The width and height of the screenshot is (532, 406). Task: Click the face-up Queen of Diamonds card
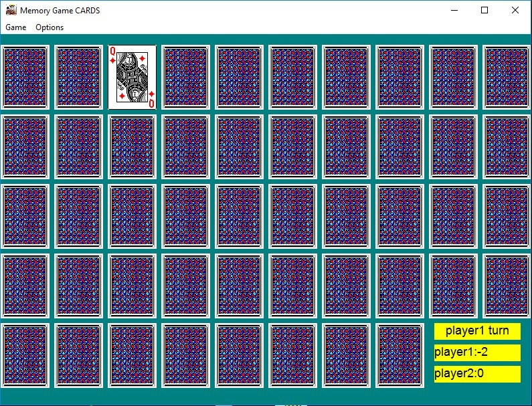[132, 77]
